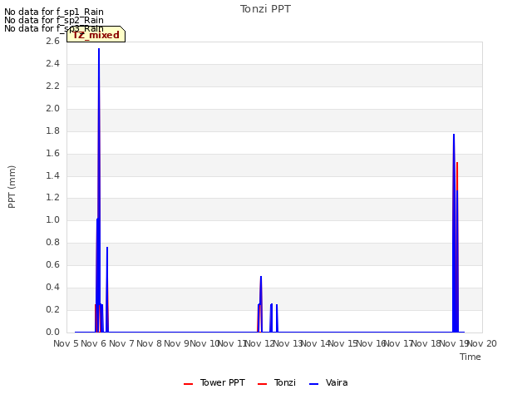
Task: Click the PPT (mm) y-axis label
Action: pyautogui.click(x=12, y=186)
